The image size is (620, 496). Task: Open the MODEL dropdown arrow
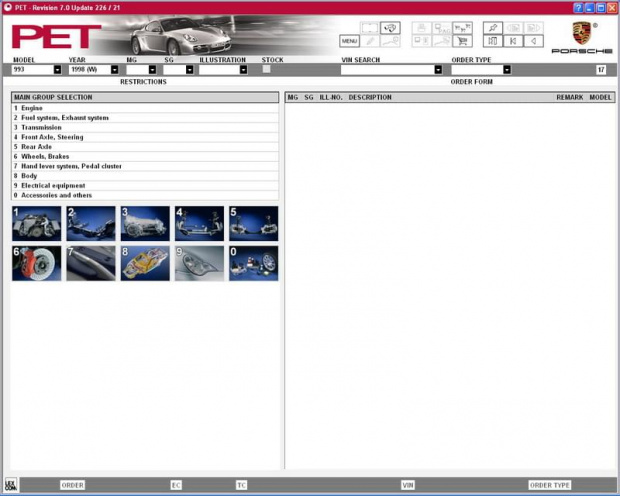pyautogui.click(x=57, y=70)
